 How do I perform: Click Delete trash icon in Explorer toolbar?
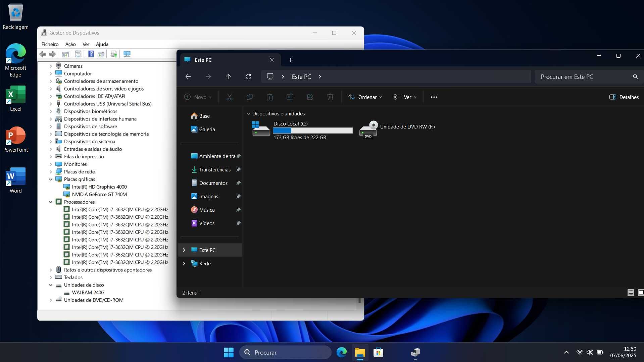[330, 97]
